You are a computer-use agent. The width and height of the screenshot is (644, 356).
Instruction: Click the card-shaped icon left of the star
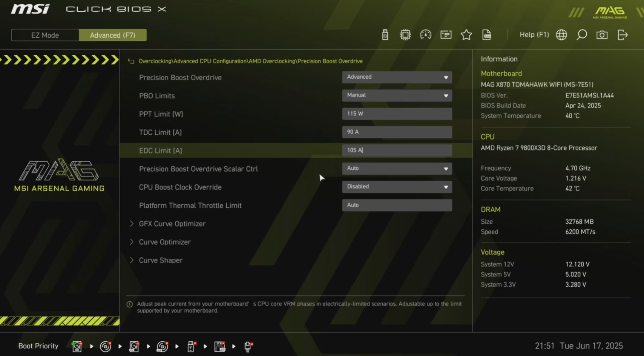coord(446,35)
